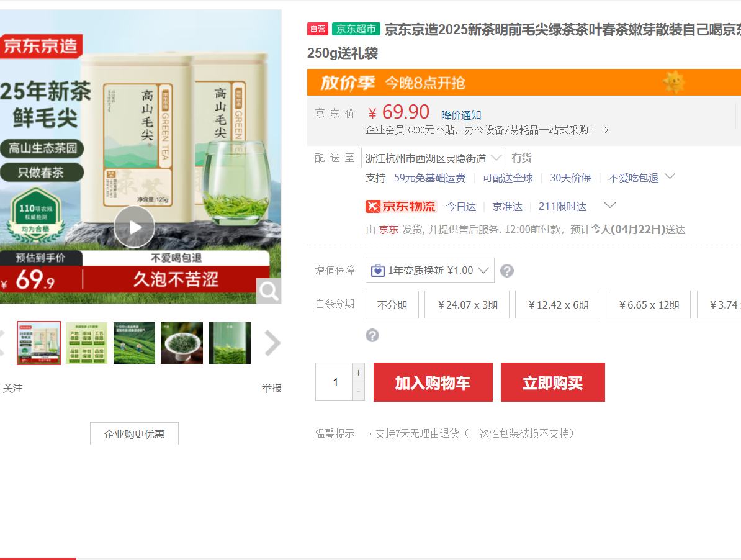Click the 京东超市 badge
The image size is (741, 560).
[356, 29]
